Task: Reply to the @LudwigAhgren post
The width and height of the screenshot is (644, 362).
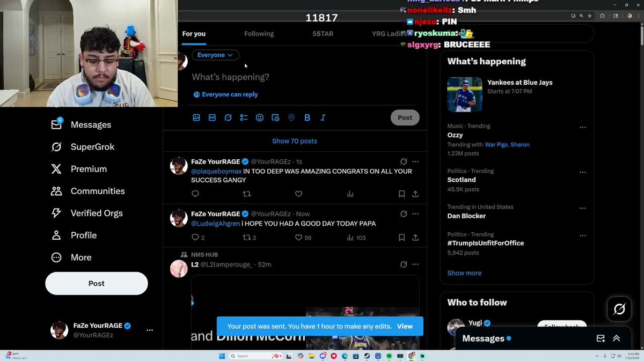Action: (197, 238)
